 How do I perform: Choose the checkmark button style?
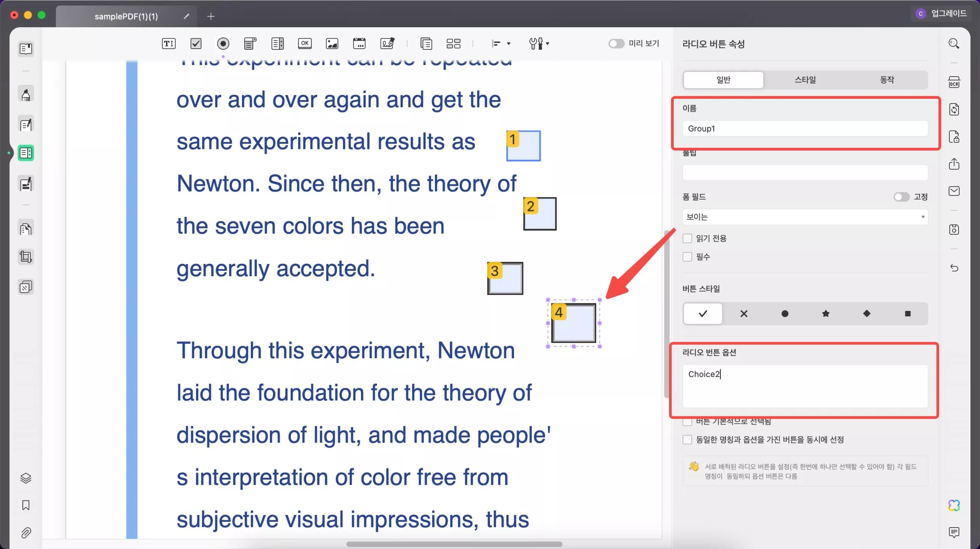[x=703, y=314]
